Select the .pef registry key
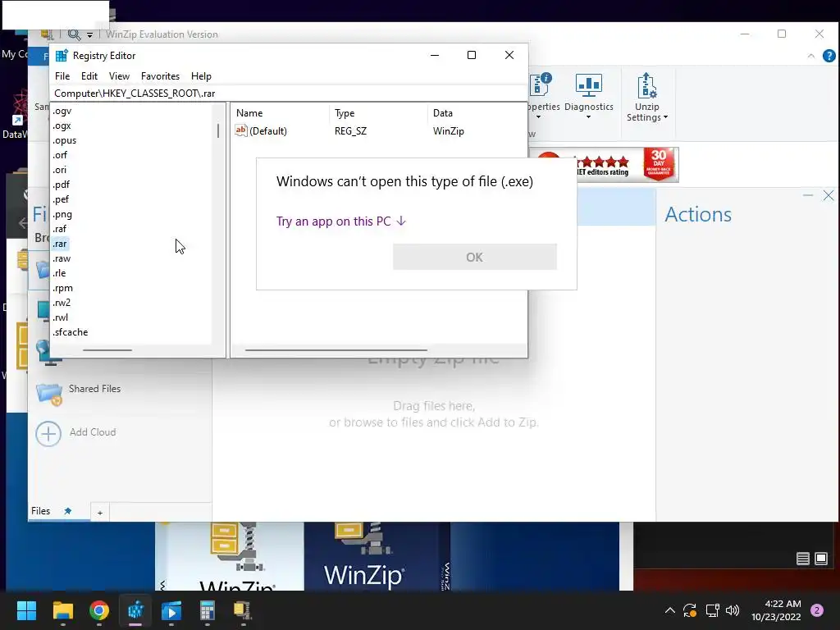 coord(61,199)
